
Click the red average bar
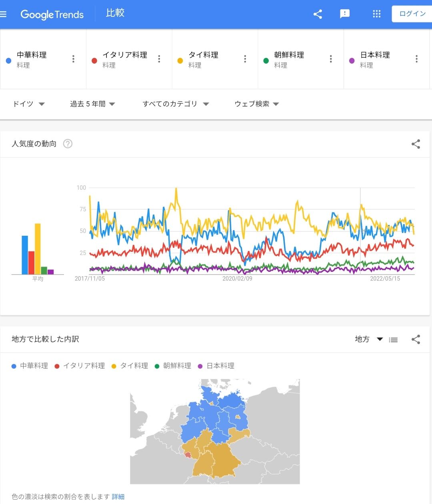pyautogui.click(x=31, y=263)
